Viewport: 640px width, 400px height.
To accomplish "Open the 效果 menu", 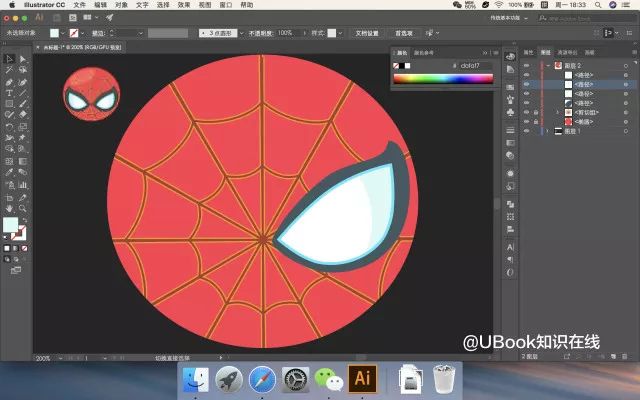I will [184, 5].
